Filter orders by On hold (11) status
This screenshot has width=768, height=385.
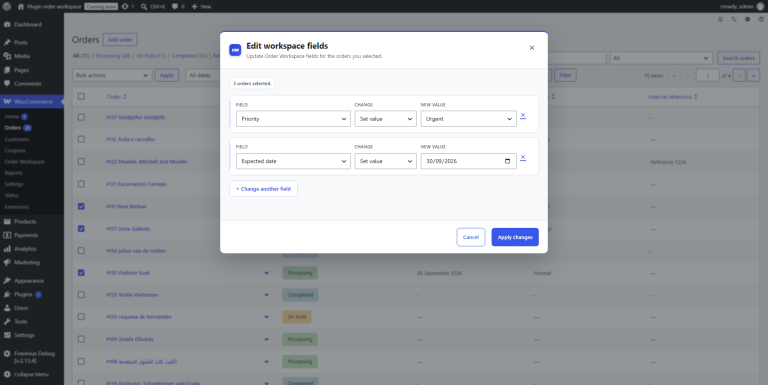pyautogui.click(x=151, y=56)
